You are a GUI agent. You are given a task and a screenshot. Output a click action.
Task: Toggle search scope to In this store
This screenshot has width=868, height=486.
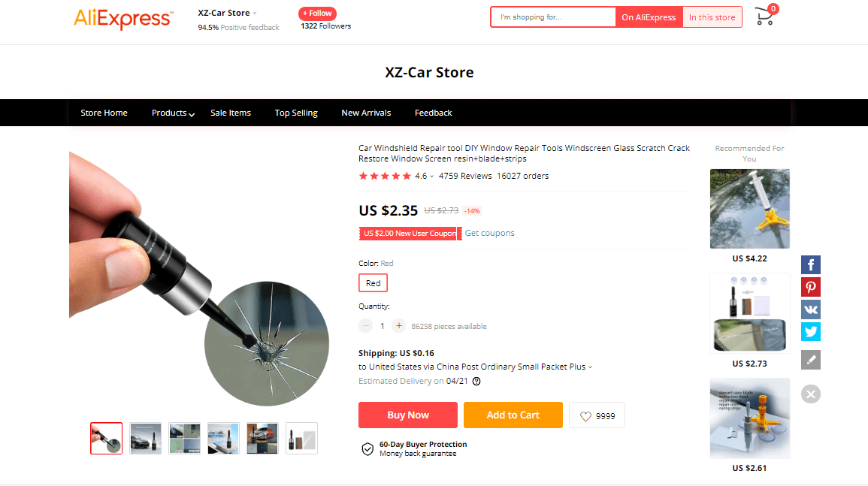(712, 17)
